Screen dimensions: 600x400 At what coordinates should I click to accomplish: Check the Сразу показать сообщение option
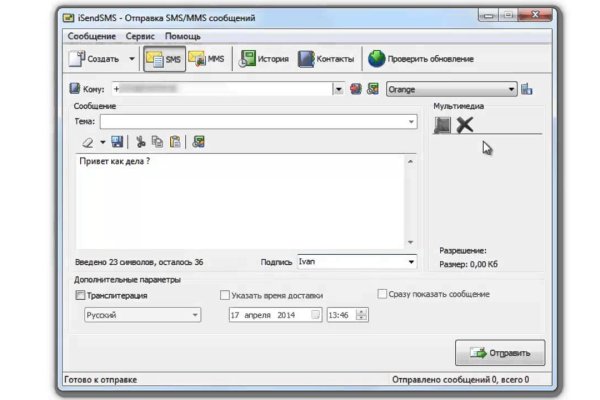point(383,294)
